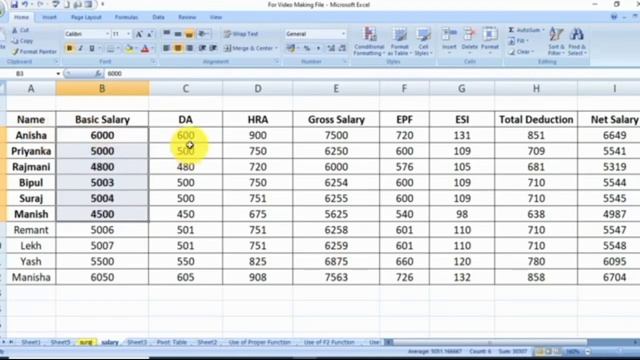Toggle Wrap Text
The height and width of the screenshot is (360, 640).
(241, 34)
